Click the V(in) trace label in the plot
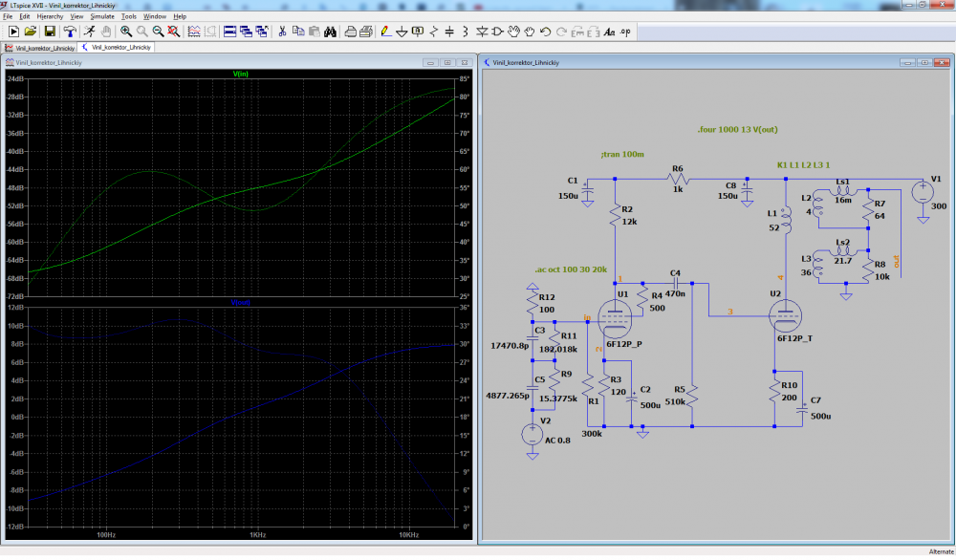The height and width of the screenshot is (560, 956). coord(241,74)
